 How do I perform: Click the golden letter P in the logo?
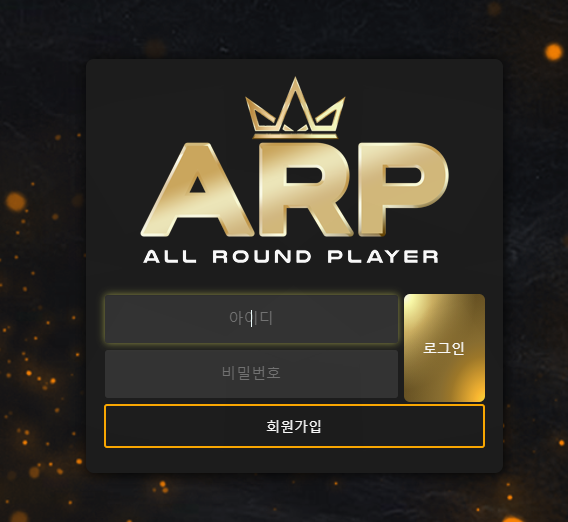coord(403,189)
